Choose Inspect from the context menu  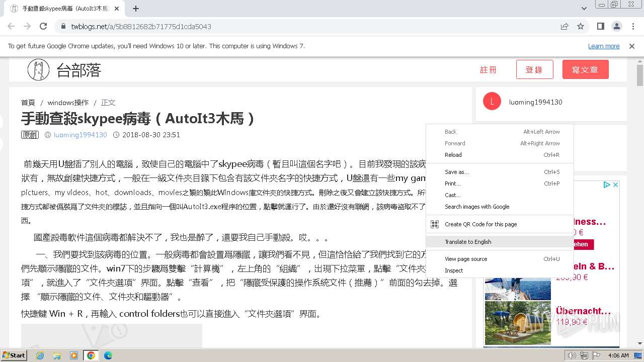(x=500, y=270)
